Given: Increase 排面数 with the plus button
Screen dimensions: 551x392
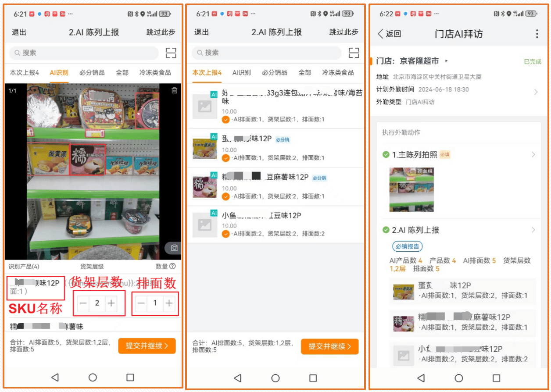Looking at the screenshot, I should point(169,303).
